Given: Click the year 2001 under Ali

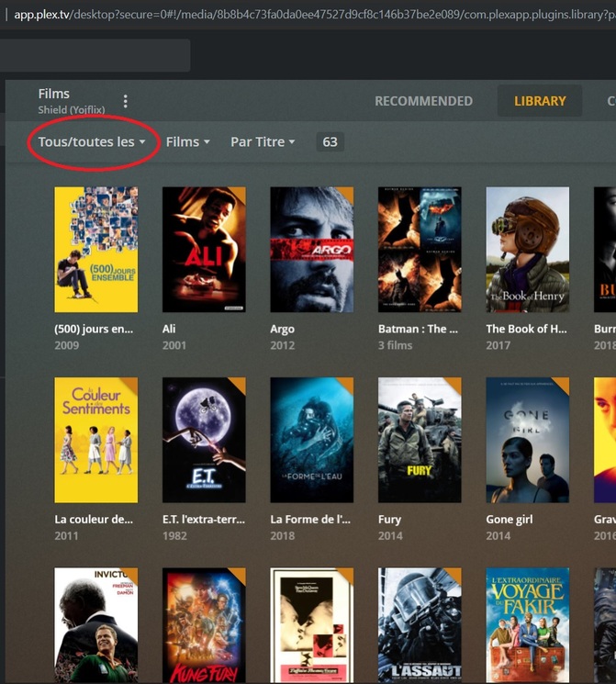Looking at the screenshot, I should coord(174,345).
